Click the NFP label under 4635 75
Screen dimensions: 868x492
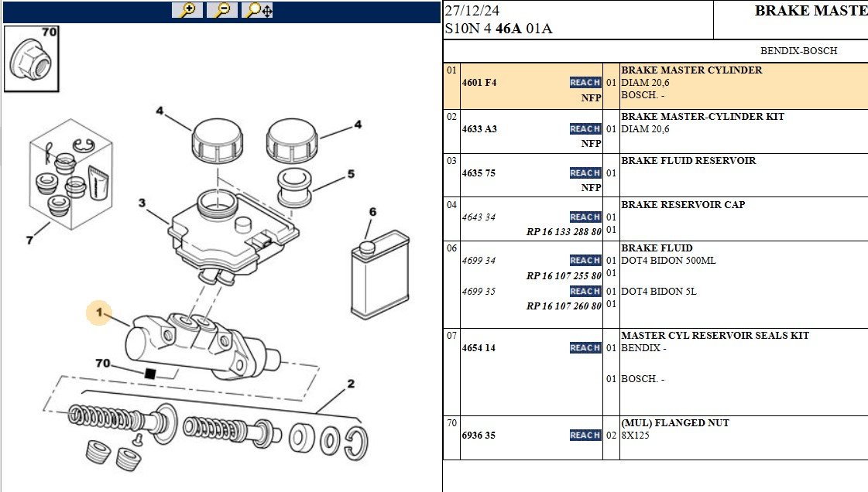tap(592, 188)
